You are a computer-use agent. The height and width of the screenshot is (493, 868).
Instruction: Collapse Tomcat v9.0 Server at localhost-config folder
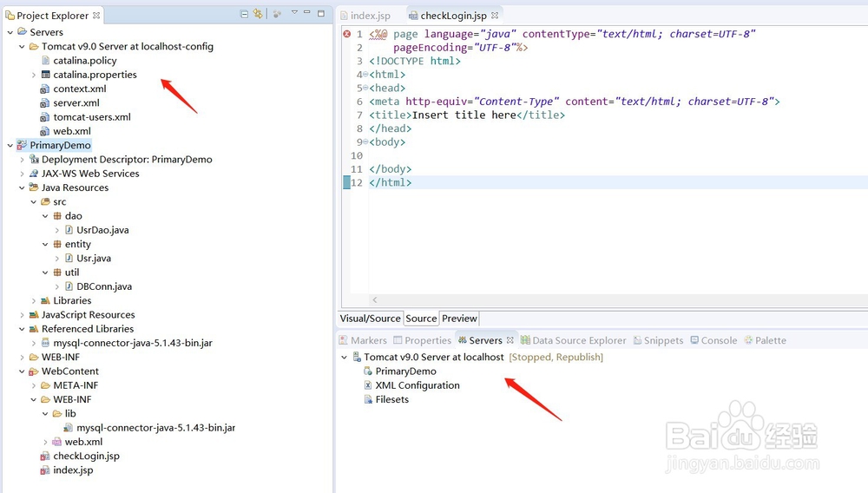22,47
